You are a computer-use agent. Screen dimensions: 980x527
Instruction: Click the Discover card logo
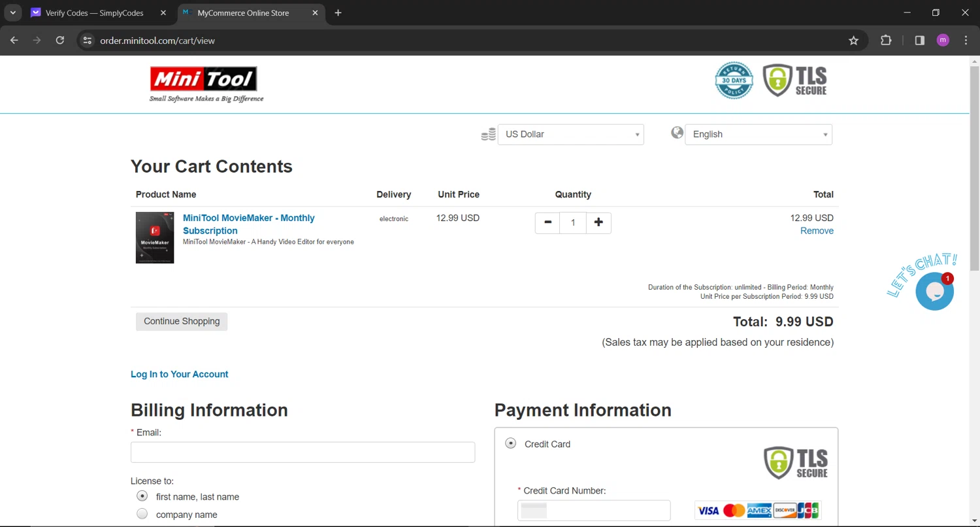(x=784, y=511)
